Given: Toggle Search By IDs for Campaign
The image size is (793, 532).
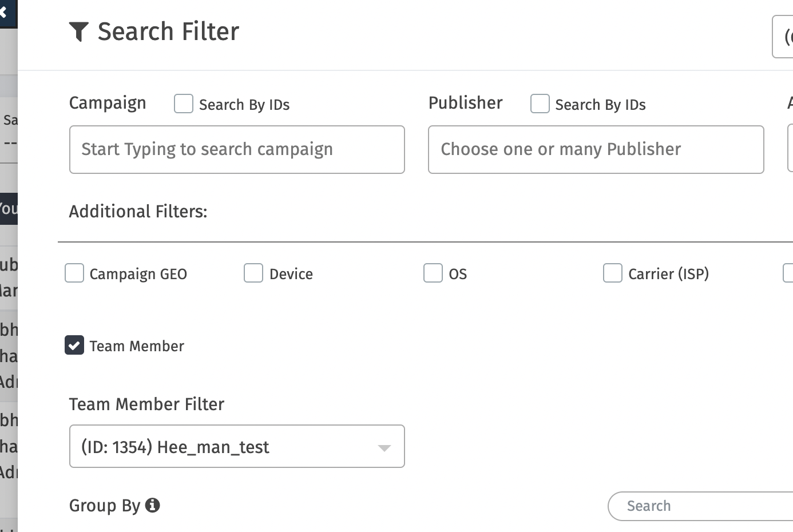Looking at the screenshot, I should pos(183,104).
